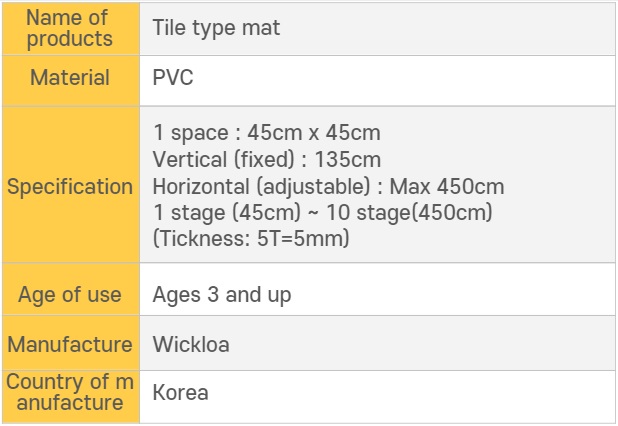This screenshot has width=618, height=426.
Task: Click the 'Manufacture' row label
Action: 70,345
